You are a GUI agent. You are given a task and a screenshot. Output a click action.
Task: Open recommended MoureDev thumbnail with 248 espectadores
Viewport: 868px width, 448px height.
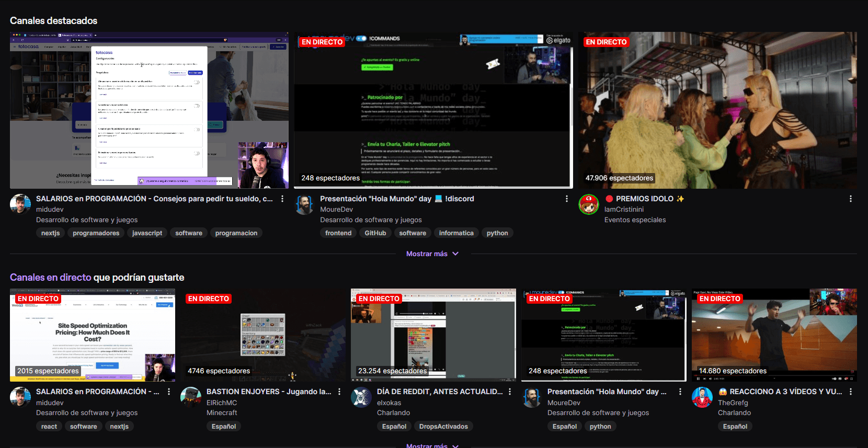[x=604, y=335]
